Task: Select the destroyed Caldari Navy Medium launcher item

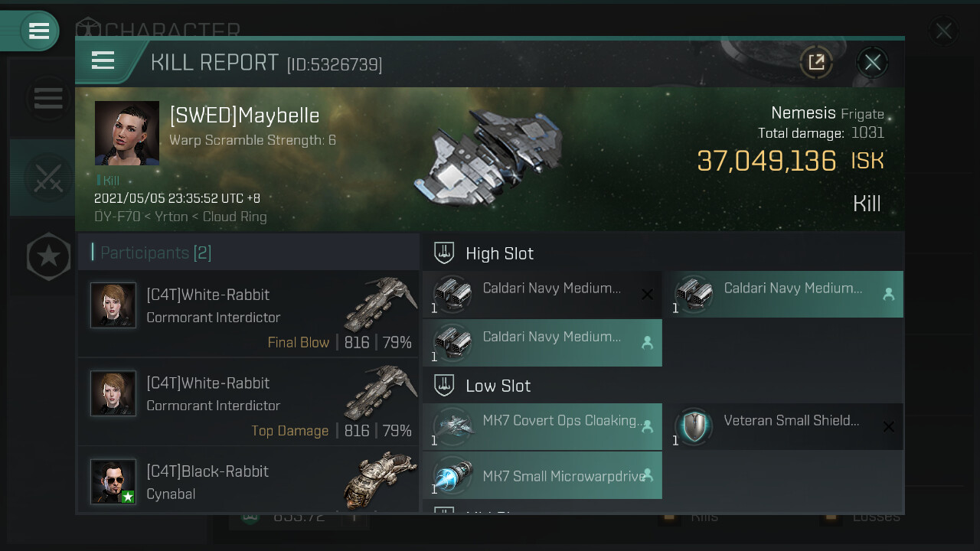Action: (x=542, y=295)
